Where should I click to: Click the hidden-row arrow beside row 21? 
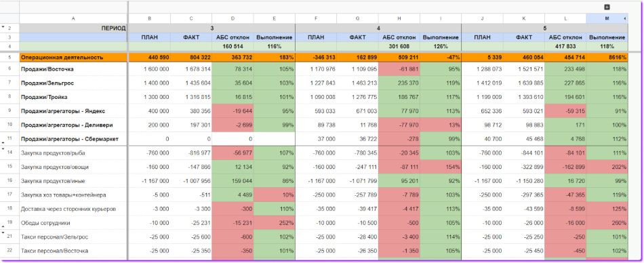pos(3,233)
